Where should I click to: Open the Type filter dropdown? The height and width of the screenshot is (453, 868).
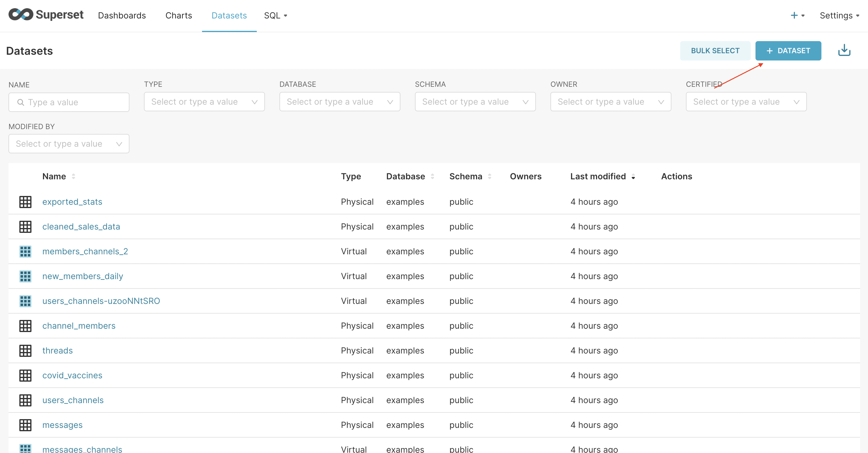[x=204, y=102]
